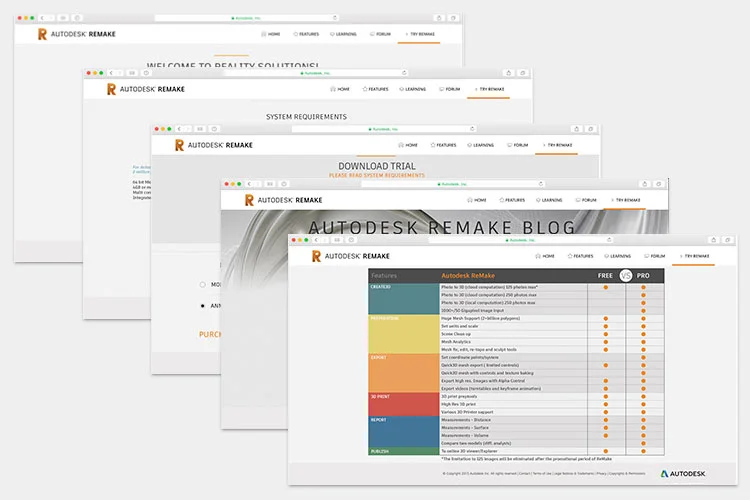Open Try ReMake in the features comparison window
The height and width of the screenshot is (500, 750).
click(695, 256)
